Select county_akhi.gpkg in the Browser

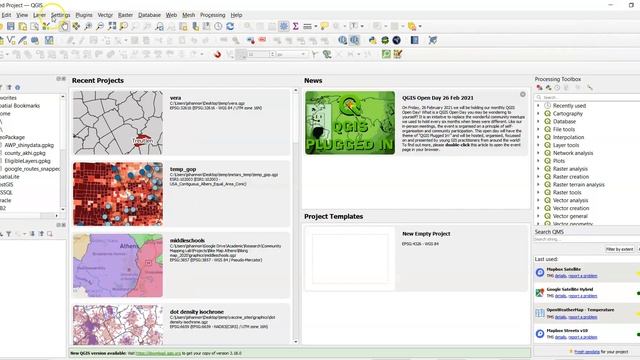click(25, 153)
